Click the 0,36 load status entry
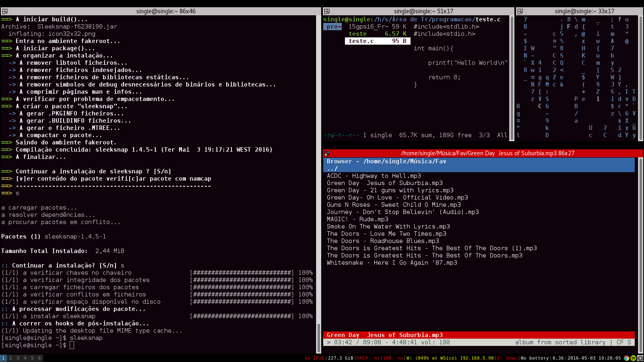The image size is (644, 362). point(558,358)
